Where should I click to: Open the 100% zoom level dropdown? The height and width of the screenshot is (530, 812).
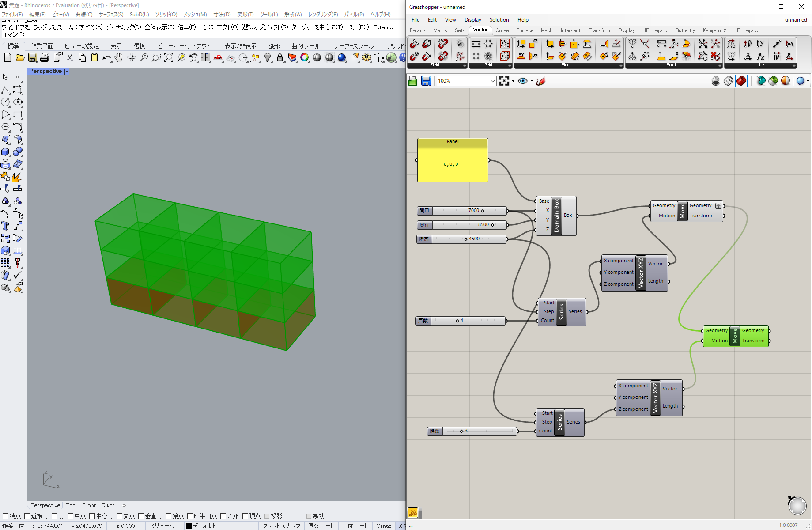[x=492, y=81]
